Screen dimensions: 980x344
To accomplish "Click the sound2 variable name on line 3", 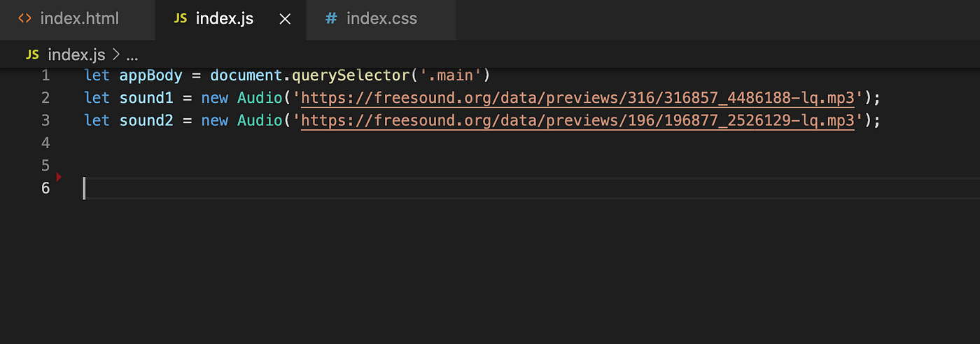I will (x=146, y=120).
